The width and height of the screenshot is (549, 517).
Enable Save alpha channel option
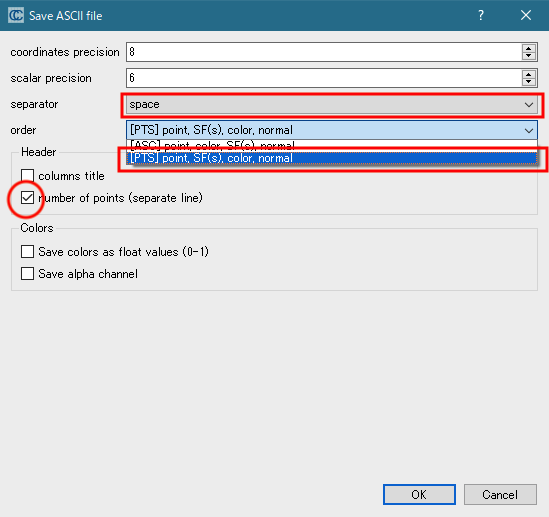point(27,273)
